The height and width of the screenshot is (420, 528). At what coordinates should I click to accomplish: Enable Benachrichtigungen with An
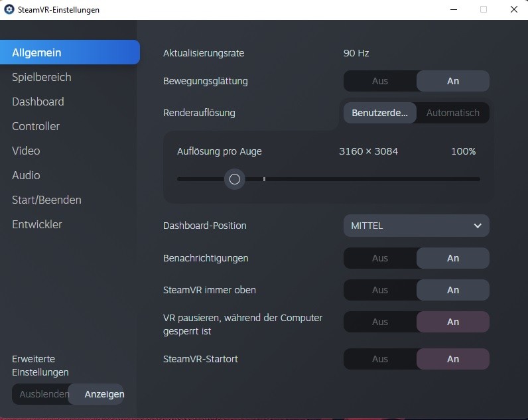pyautogui.click(x=453, y=258)
